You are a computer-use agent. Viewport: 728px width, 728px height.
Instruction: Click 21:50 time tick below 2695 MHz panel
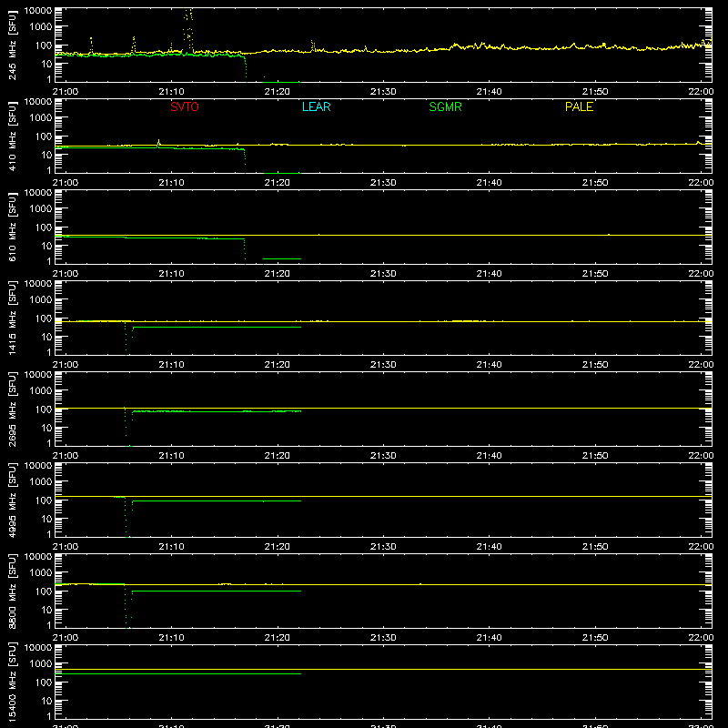point(595,456)
